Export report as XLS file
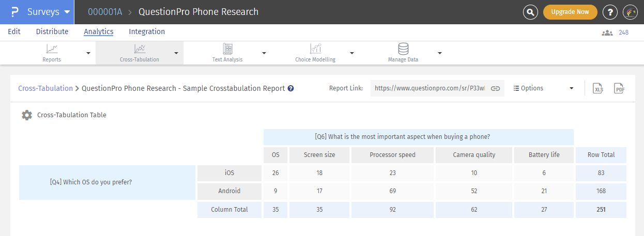This screenshot has height=236, width=644. click(x=598, y=88)
